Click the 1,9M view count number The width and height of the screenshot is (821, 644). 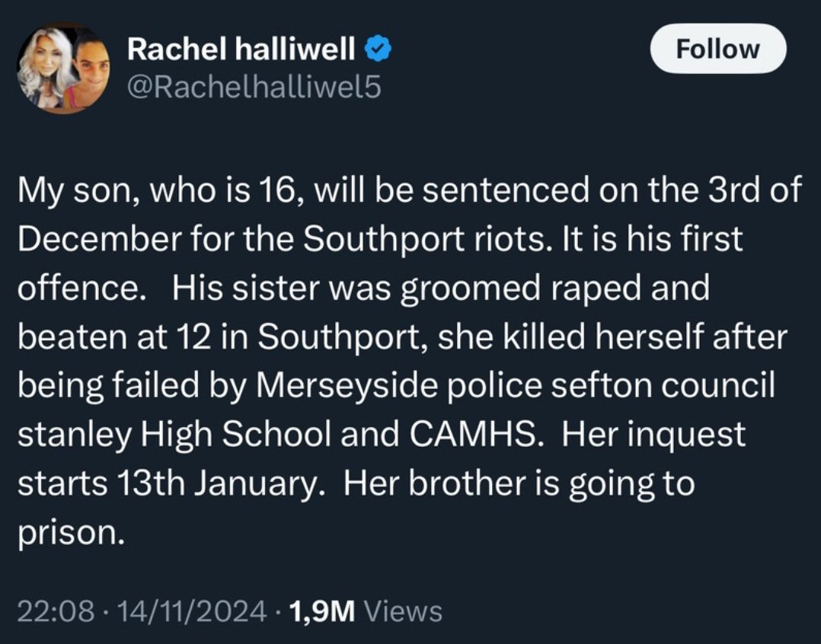322,611
